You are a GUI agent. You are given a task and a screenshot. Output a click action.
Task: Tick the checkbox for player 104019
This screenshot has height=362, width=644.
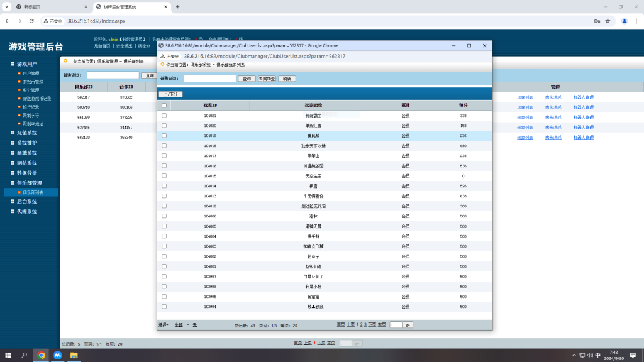coord(164,136)
